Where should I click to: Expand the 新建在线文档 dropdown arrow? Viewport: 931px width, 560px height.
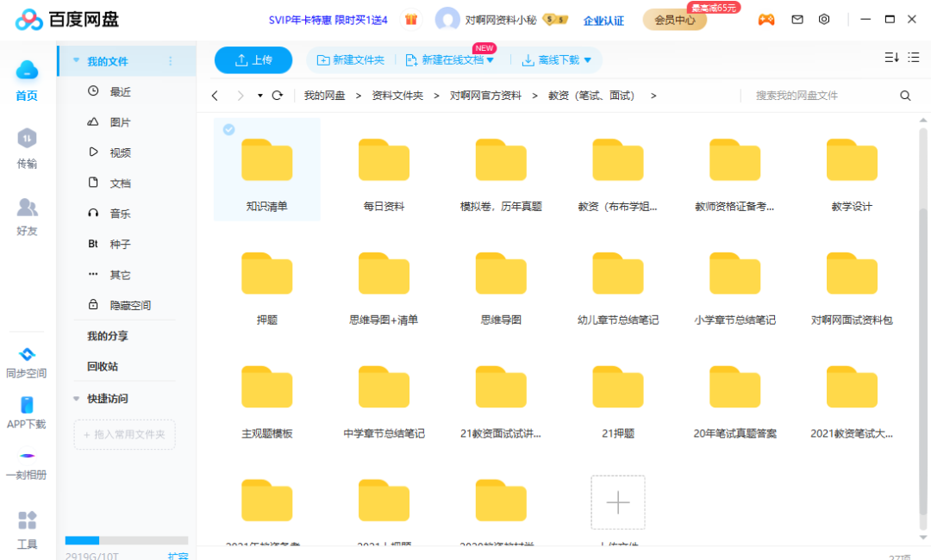click(x=490, y=60)
